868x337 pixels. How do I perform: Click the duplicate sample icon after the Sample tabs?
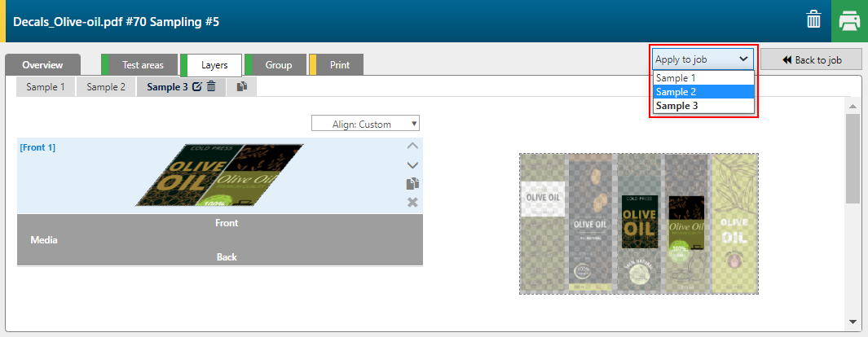pyautogui.click(x=242, y=87)
